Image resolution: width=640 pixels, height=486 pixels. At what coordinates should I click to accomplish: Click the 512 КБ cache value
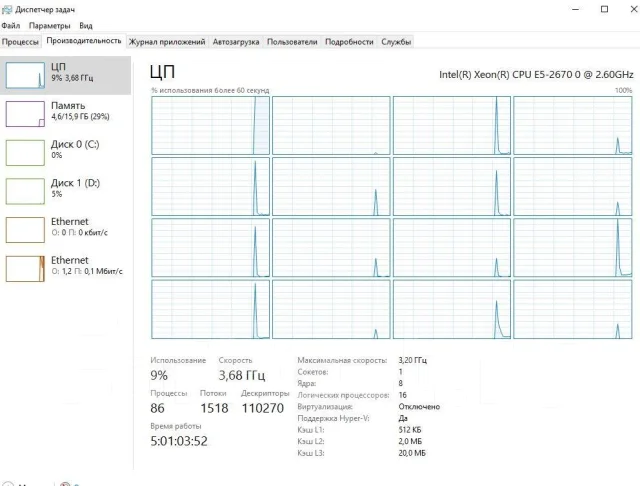click(x=410, y=430)
